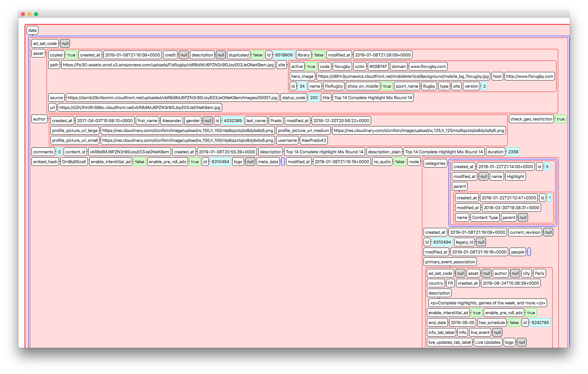This screenshot has width=588, height=374.
Task: Toggle the site "active" true value
Action: click(x=311, y=66)
